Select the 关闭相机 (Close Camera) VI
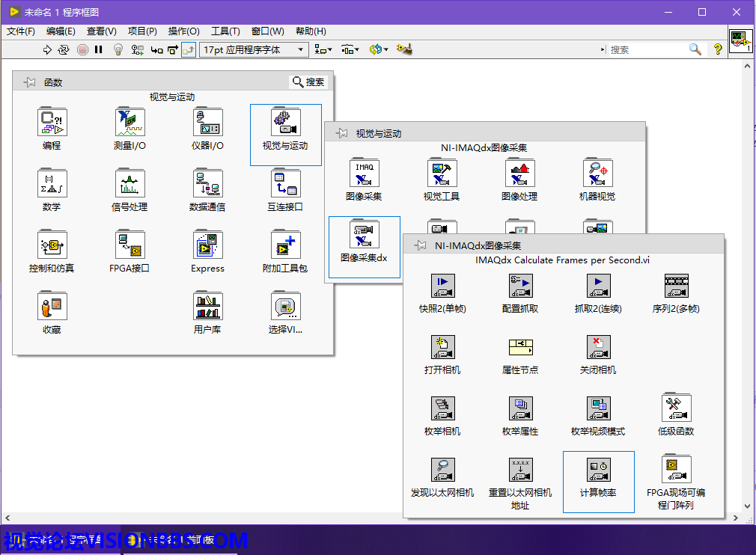 pyautogui.click(x=598, y=348)
